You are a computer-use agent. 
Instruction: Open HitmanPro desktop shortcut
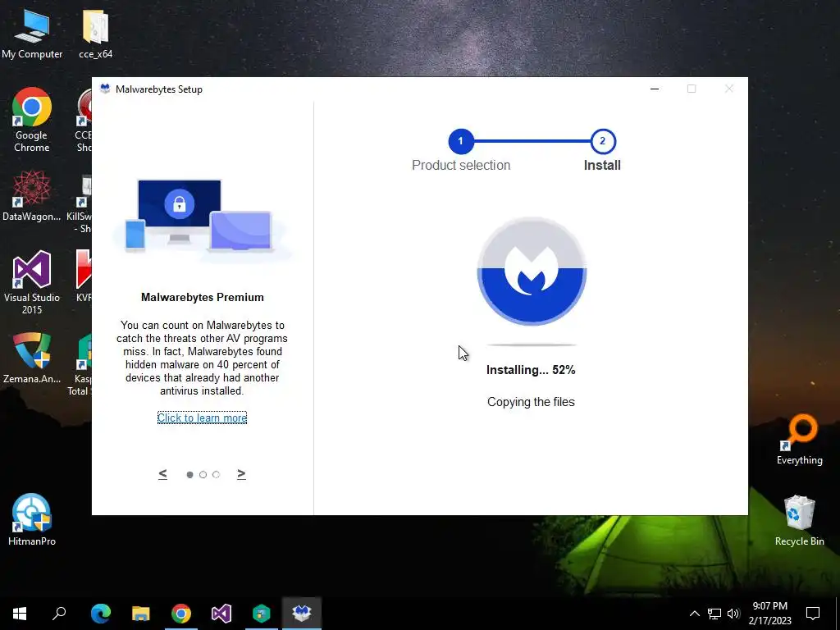click(x=32, y=519)
